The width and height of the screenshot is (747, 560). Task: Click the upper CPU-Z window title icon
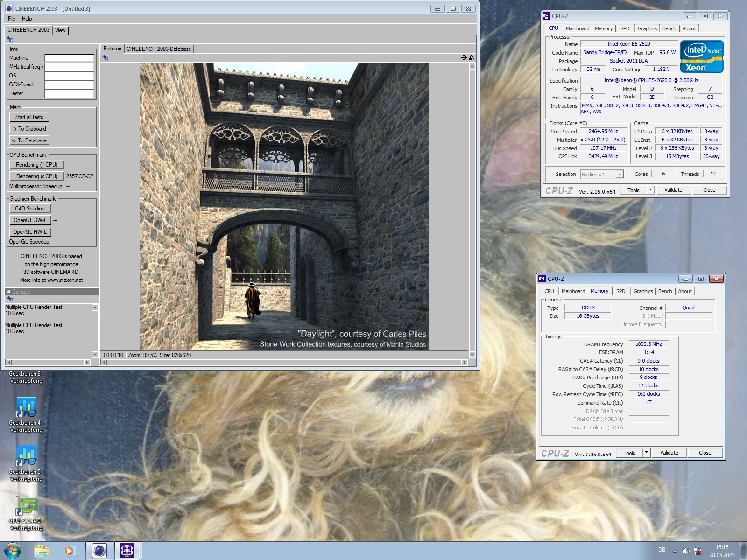(546, 16)
